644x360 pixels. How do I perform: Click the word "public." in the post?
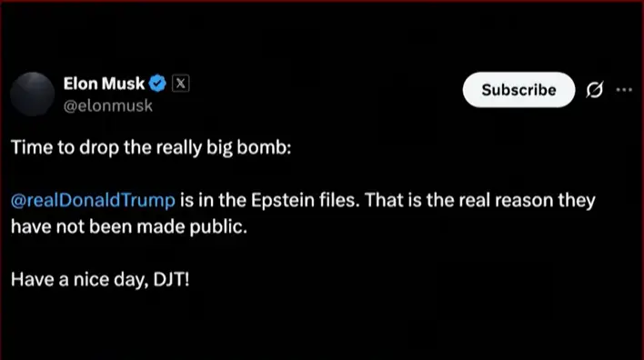click(x=218, y=227)
